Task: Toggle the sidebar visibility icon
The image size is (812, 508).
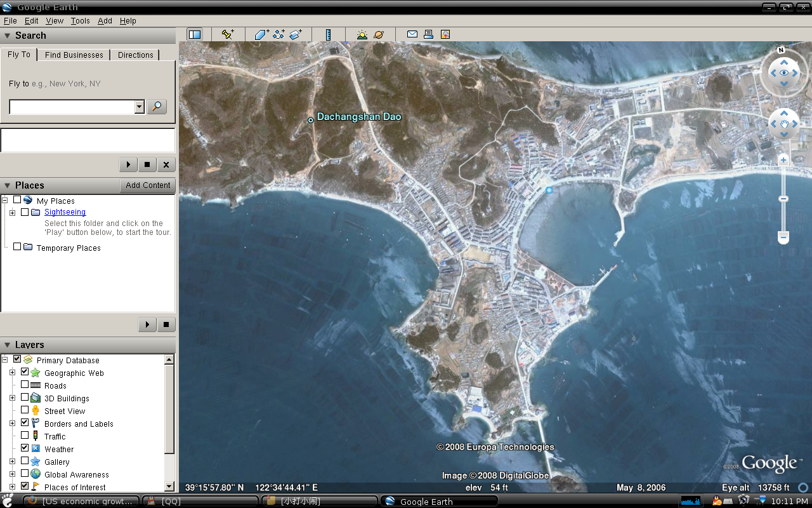Action: [195, 34]
